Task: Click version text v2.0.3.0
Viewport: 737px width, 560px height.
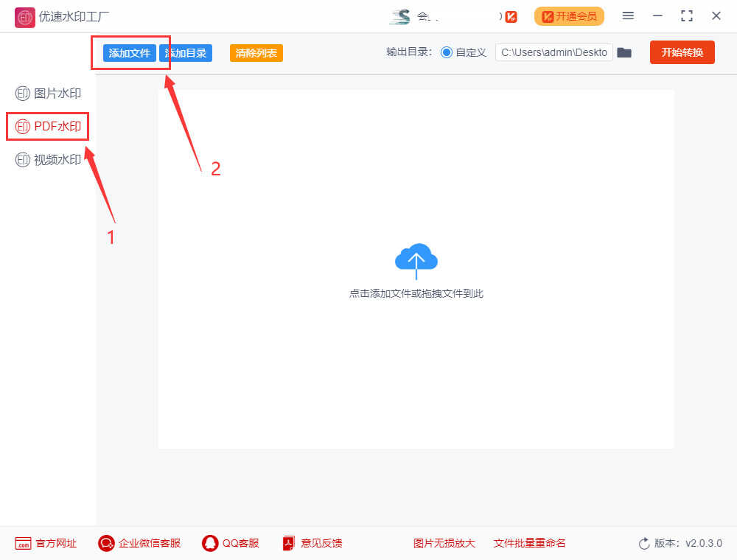Action: coord(704,543)
